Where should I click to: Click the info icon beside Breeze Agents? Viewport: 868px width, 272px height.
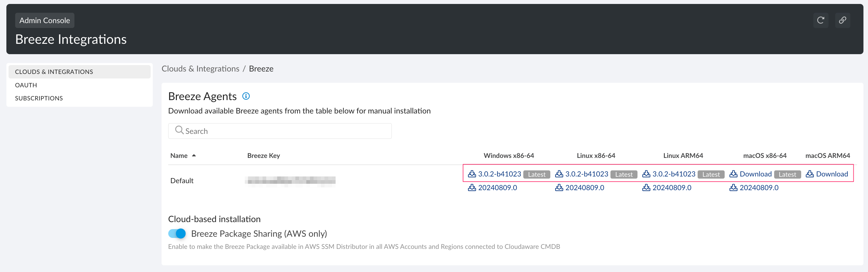tap(246, 96)
